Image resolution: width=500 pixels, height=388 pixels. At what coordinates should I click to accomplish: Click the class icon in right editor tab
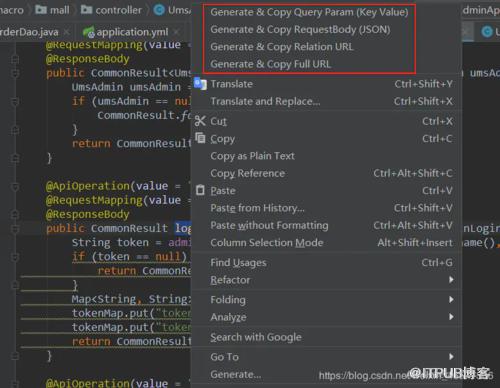(487, 32)
